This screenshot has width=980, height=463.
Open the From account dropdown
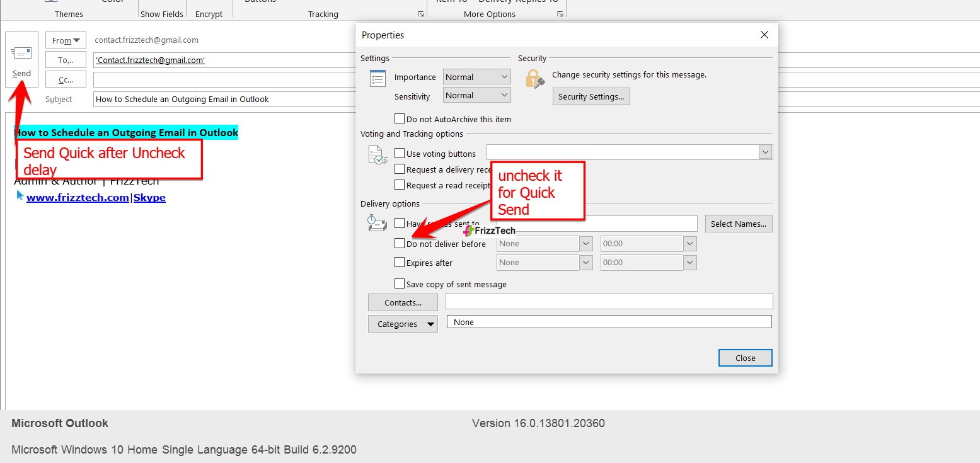[66, 40]
